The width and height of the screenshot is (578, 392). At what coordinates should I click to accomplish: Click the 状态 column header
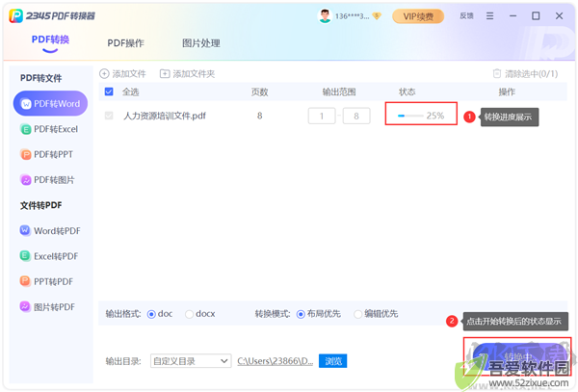point(407,91)
